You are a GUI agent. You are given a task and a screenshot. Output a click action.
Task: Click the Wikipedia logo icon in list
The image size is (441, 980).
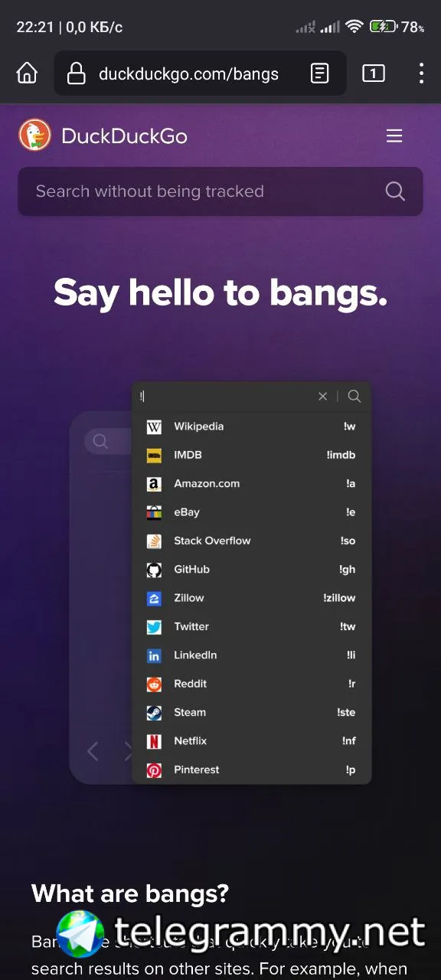click(x=154, y=426)
